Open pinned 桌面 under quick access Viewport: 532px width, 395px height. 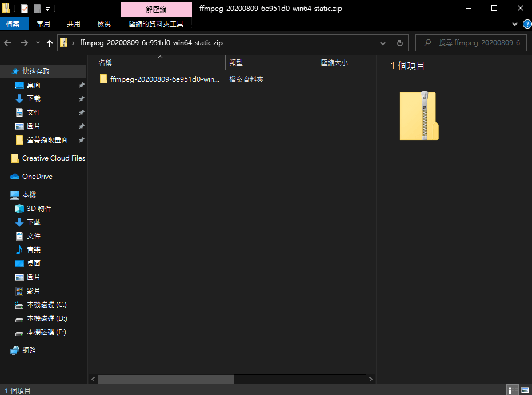click(x=34, y=85)
